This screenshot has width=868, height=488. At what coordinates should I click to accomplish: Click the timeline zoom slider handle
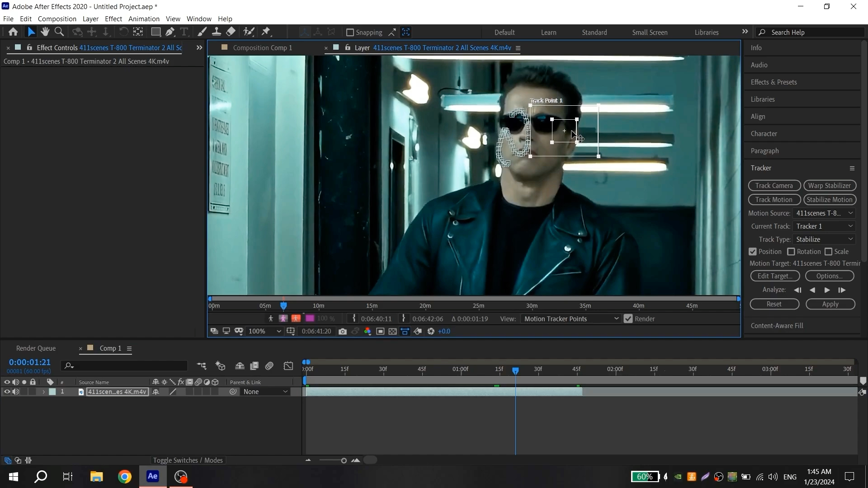[344, 460]
